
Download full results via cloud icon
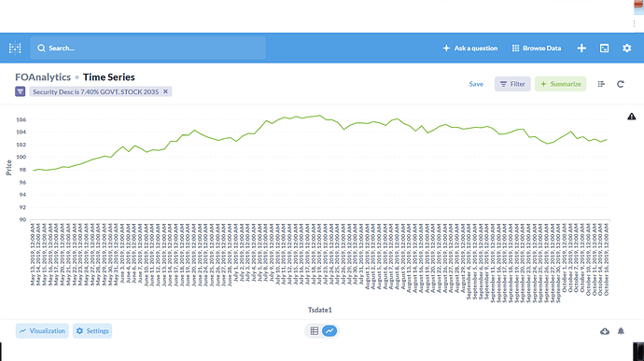coord(605,331)
